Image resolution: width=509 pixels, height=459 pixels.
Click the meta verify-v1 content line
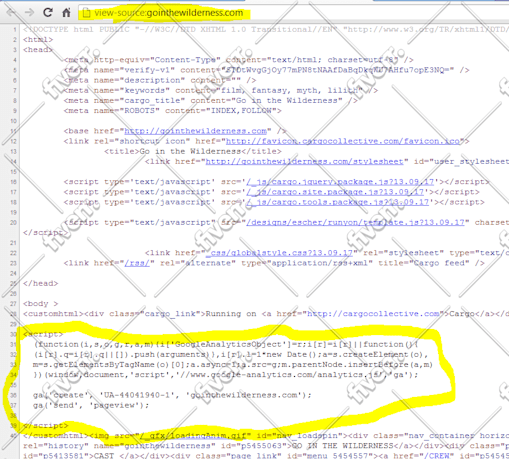(x=266, y=70)
